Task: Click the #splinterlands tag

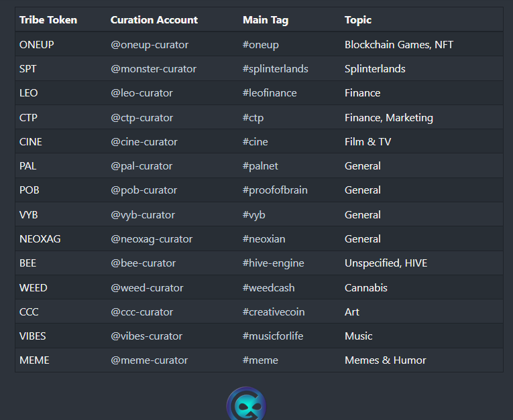Action: 275,69
